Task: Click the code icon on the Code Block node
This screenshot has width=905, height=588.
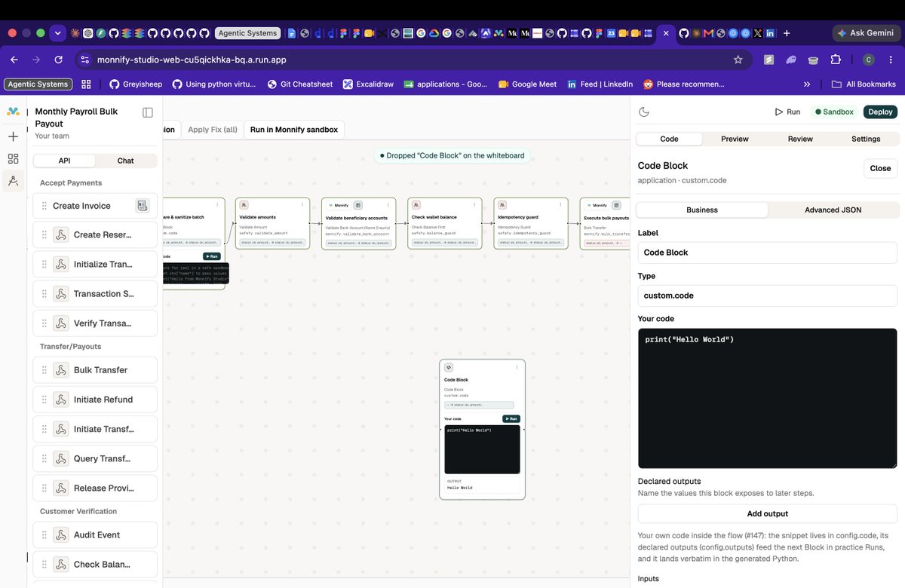Action: 449,367
